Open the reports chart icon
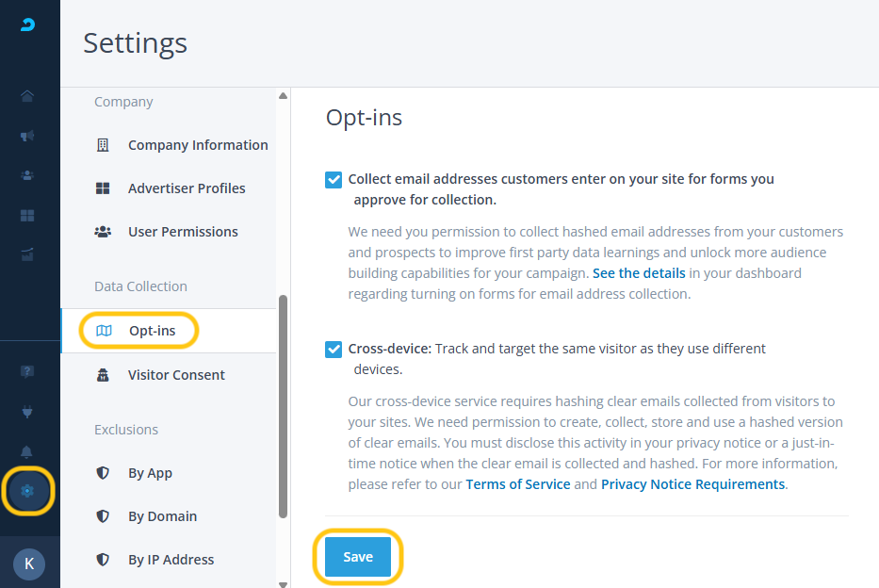This screenshot has width=879, height=588. pyautogui.click(x=27, y=254)
